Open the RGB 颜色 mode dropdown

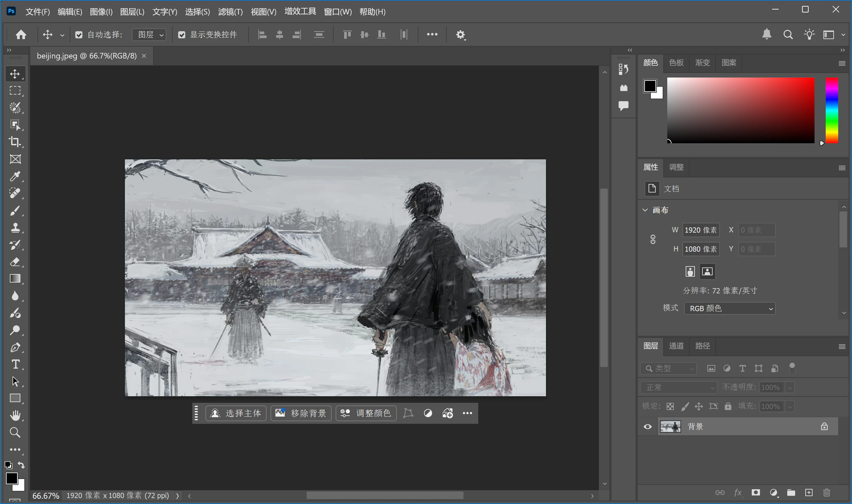pos(729,309)
